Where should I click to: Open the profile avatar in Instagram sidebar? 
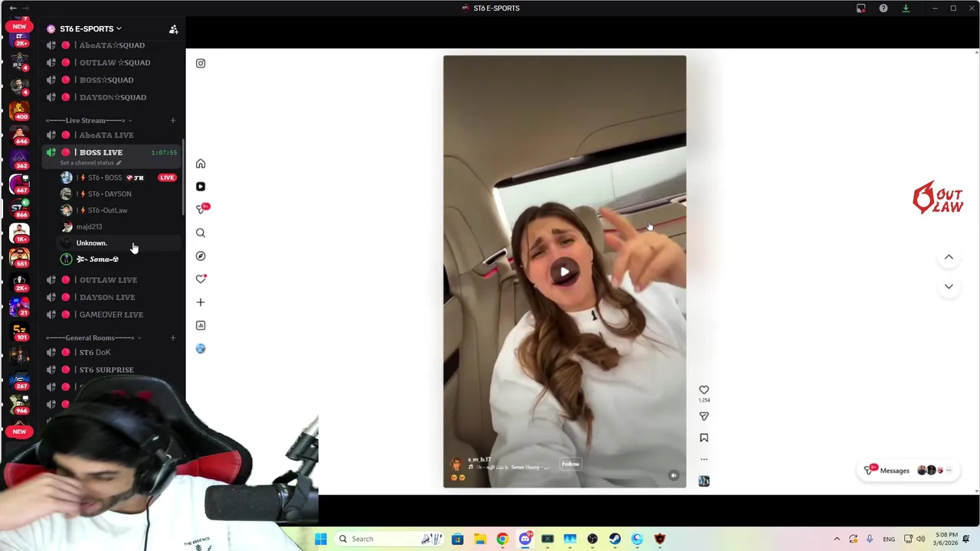tap(201, 348)
